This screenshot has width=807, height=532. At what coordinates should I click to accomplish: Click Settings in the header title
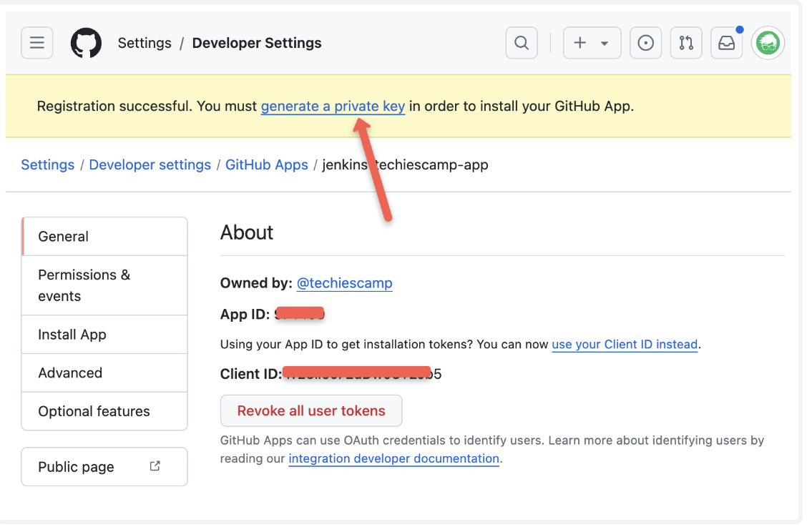145,43
